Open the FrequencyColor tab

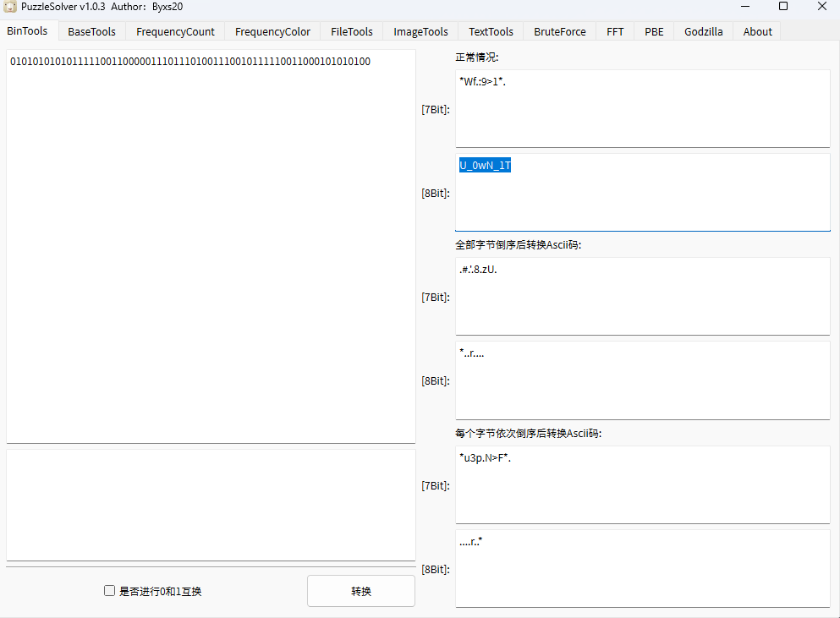(x=272, y=31)
